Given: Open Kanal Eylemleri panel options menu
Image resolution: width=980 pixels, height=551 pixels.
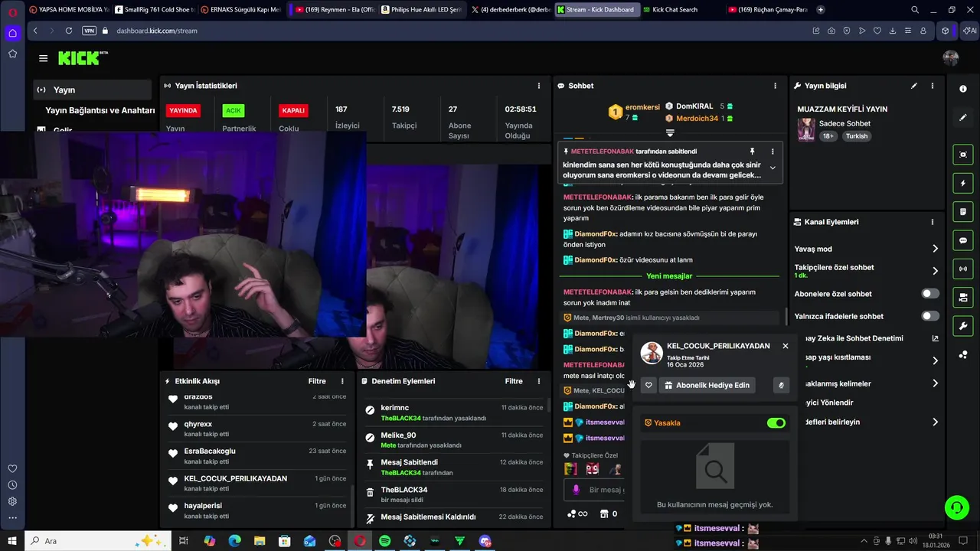Looking at the screenshot, I should (932, 222).
